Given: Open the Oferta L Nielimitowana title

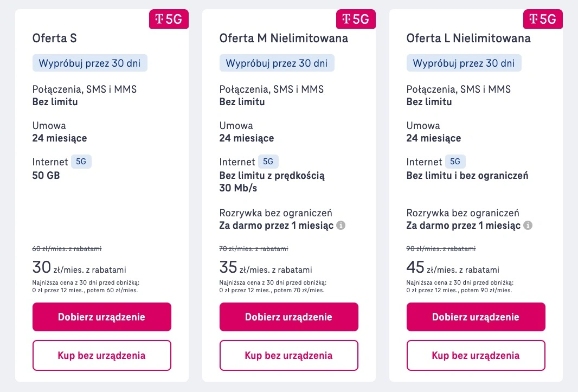Looking at the screenshot, I should pyautogui.click(x=468, y=38).
